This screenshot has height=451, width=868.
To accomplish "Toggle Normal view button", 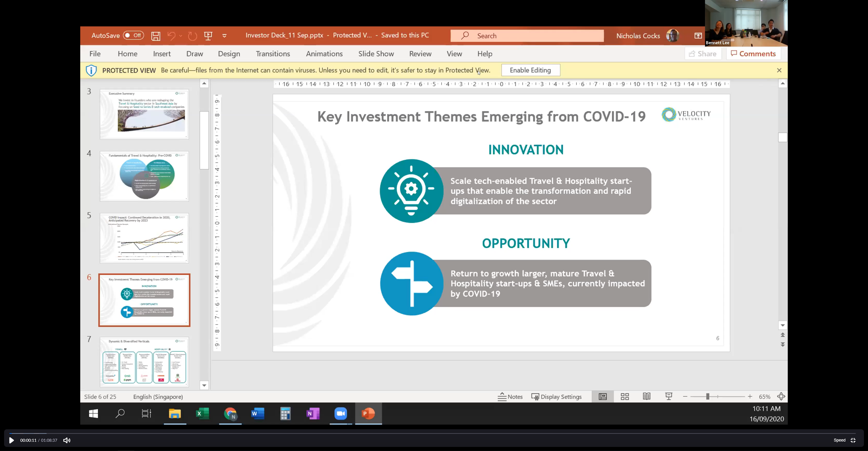I will click(603, 397).
